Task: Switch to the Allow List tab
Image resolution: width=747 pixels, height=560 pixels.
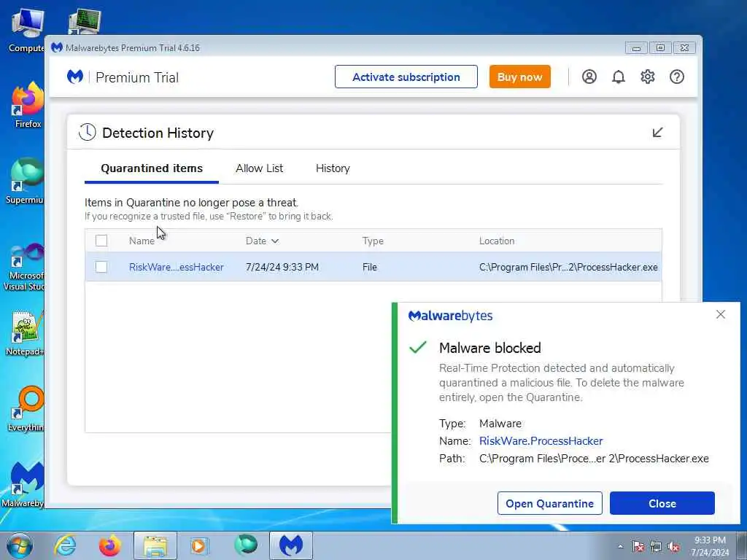Action: (x=259, y=168)
